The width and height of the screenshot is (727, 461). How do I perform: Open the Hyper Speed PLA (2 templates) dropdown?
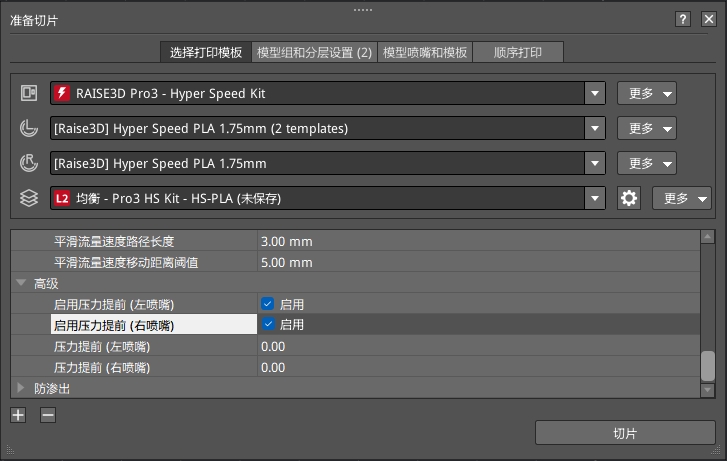[x=595, y=128]
